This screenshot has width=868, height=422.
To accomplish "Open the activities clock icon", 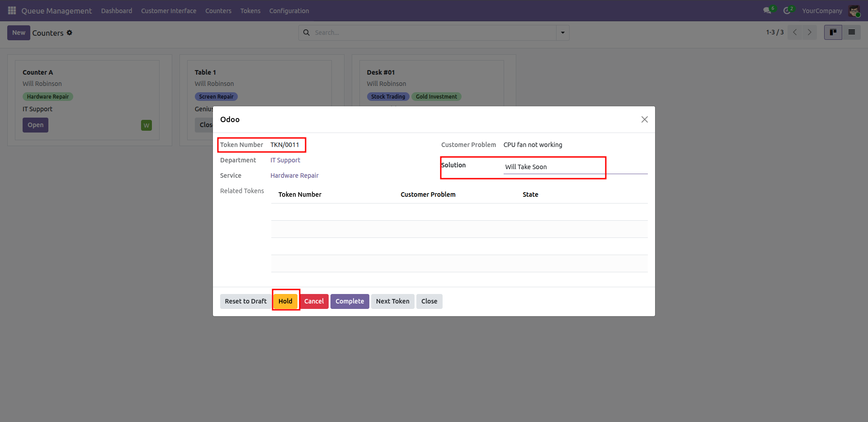I will pos(788,10).
